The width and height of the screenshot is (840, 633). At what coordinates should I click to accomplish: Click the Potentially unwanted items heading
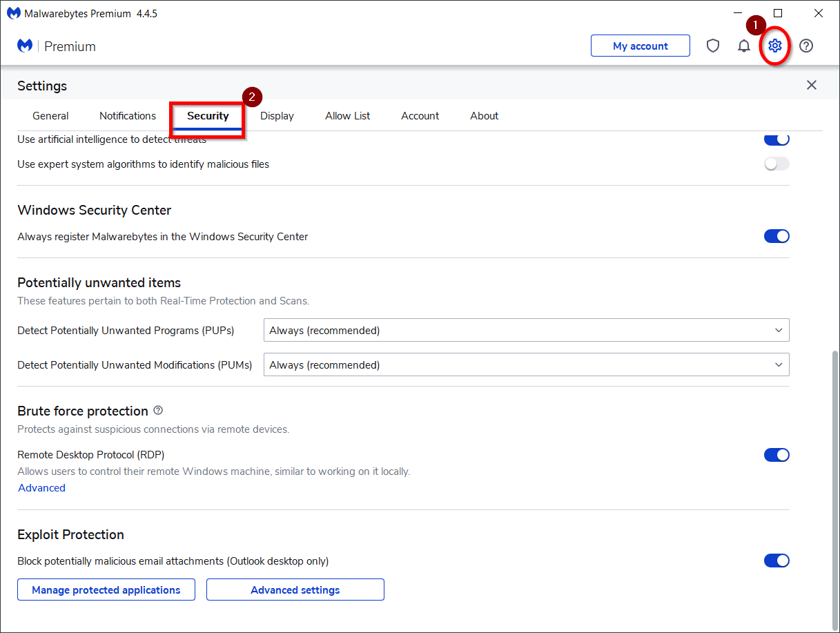[x=99, y=282]
